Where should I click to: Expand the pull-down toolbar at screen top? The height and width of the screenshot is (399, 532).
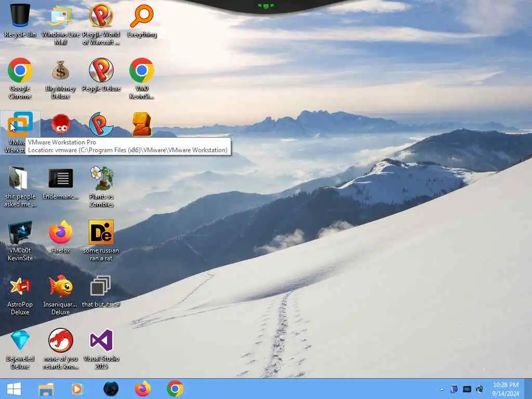tap(265, 6)
